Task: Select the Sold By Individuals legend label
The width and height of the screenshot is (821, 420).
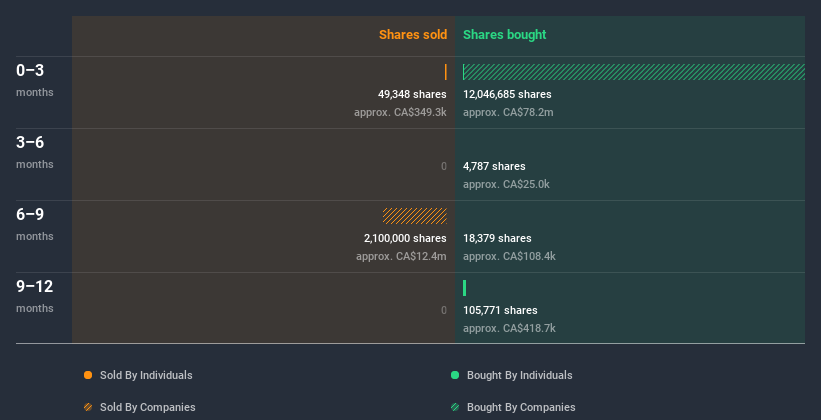Action: [x=146, y=375]
